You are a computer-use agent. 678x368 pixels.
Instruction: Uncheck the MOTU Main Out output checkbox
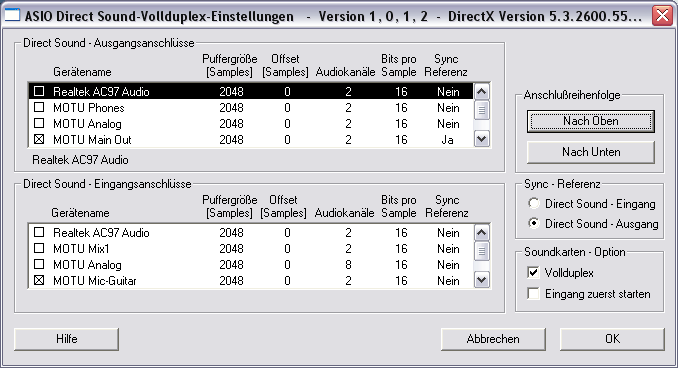(x=39, y=139)
